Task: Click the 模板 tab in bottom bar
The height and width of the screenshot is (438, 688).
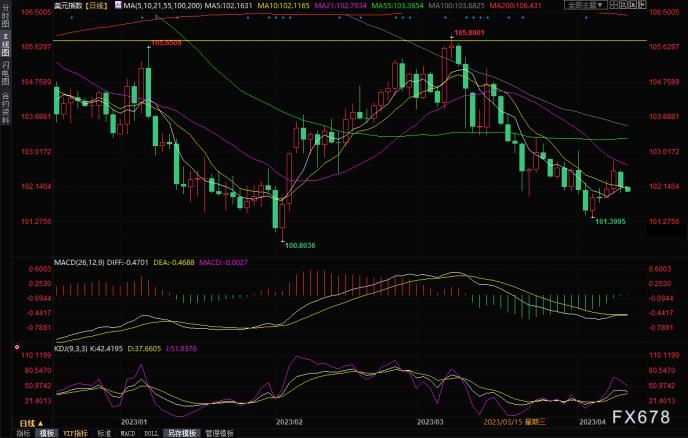Action: pyautogui.click(x=46, y=433)
